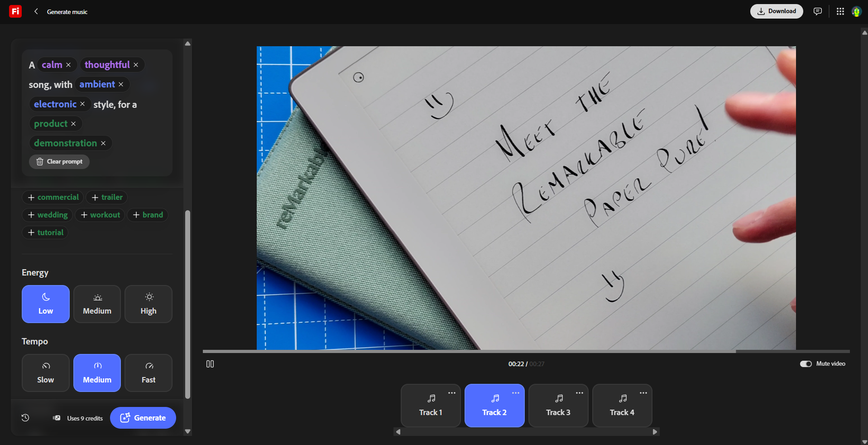Viewport: 868px width, 445px height.
Task: Set Tempo to Medium
Action: click(x=97, y=373)
